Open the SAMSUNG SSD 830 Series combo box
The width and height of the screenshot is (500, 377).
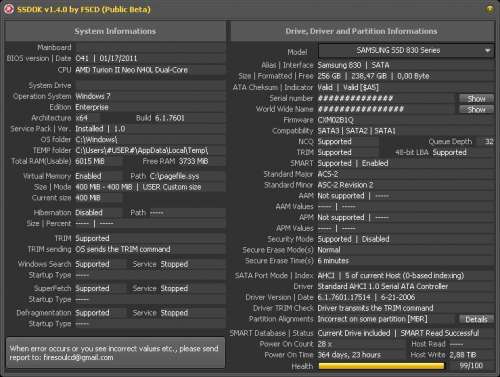[406, 51]
